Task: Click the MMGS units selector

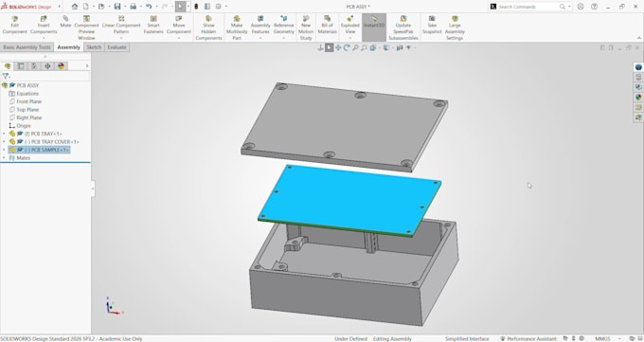Action: pos(602,339)
